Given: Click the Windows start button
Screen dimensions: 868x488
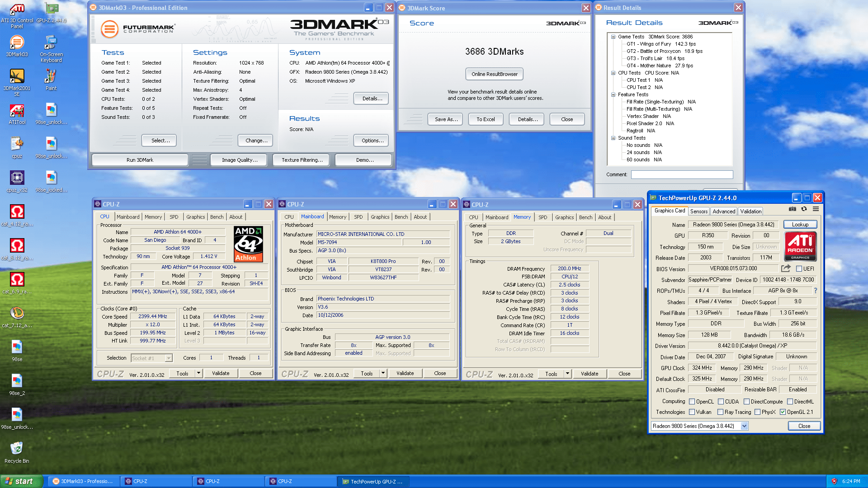Looking at the screenshot, I should pyautogui.click(x=22, y=481).
